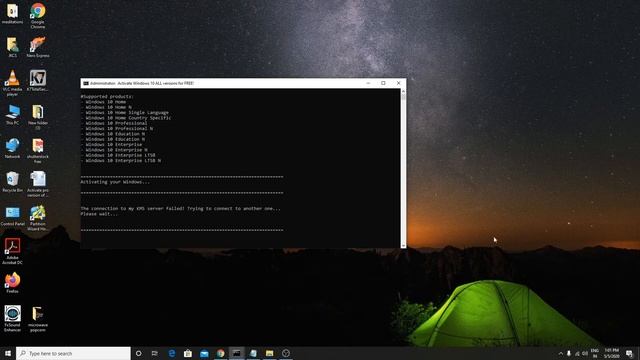Open Microsoft Store from the taskbar
This screenshot has width=640, height=360.
click(188, 353)
